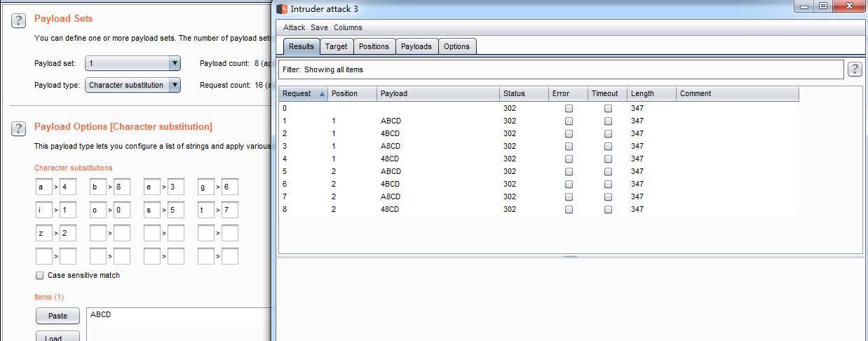The width and height of the screenshot is (868, 341).
Task: Edit the 't' substitution source field
Action: 206,210
